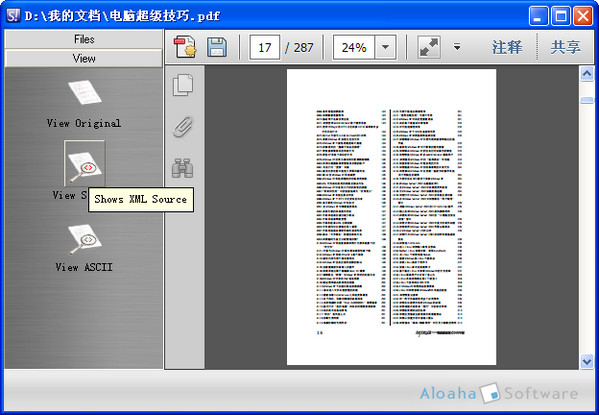The height and width of the screenshot is (415, 599).
Task: Select the View Original icon
Action: [x=85, y=92]
